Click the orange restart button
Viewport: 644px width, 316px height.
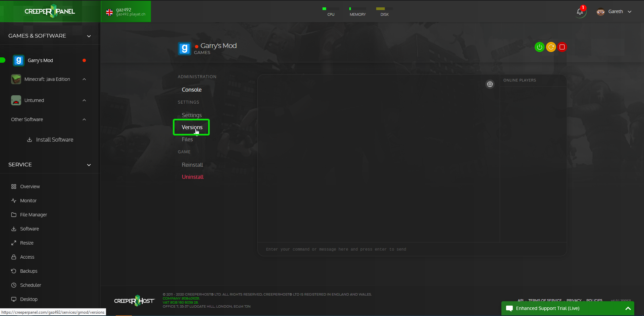[551, 47]
